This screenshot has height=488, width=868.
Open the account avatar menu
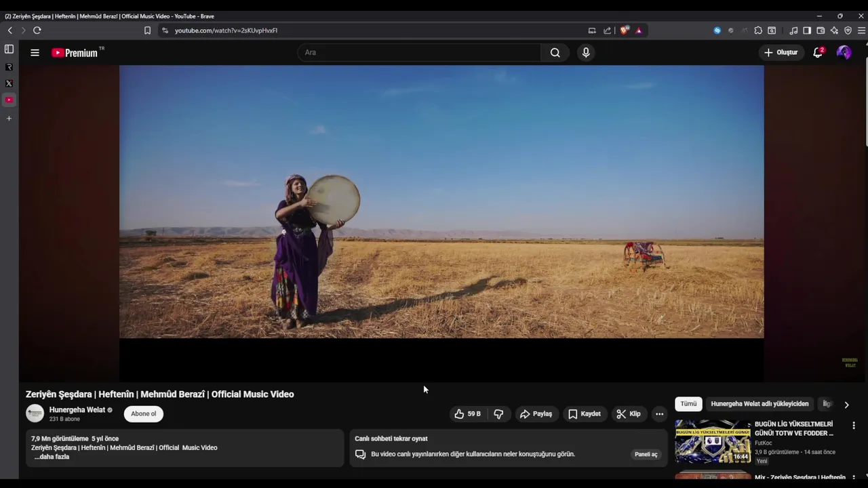844,52
